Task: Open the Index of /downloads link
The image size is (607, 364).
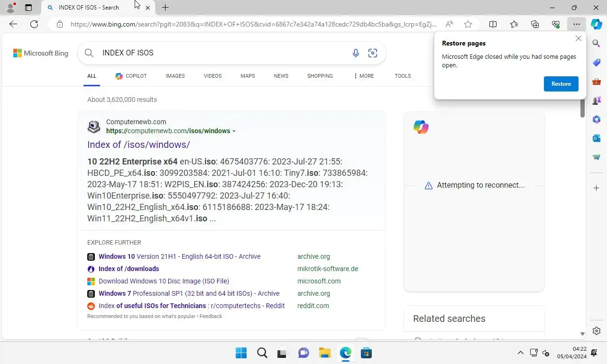Action: pos(129,269)
